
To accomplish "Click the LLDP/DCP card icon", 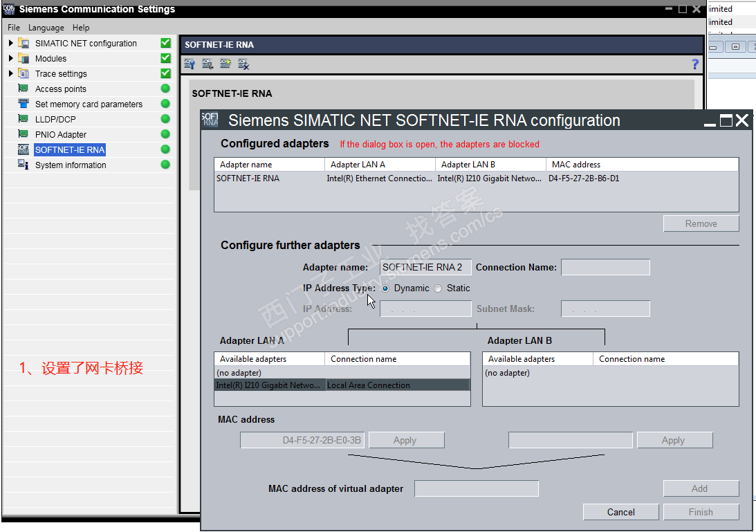I will click(x=23, y=119).
